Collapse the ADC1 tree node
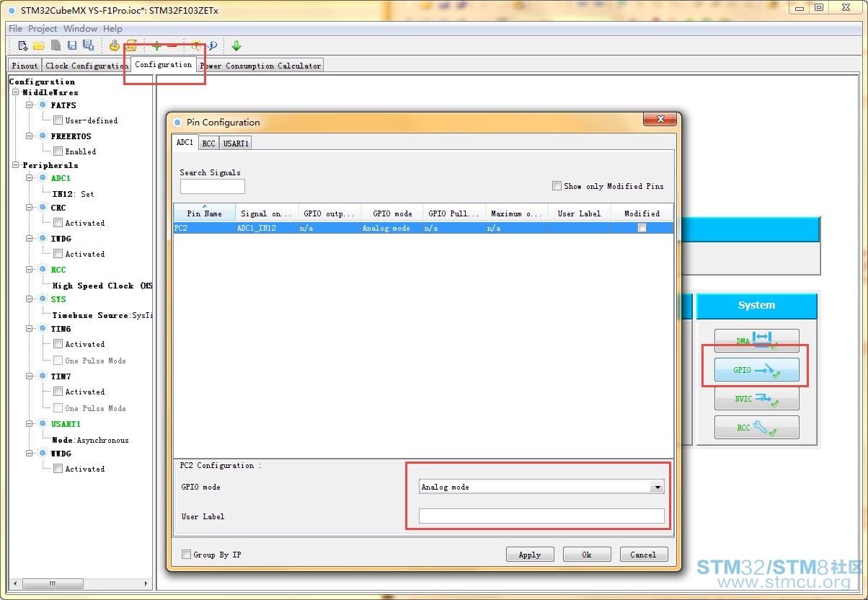Screen dimensions: 868x600 pos(30,178)
